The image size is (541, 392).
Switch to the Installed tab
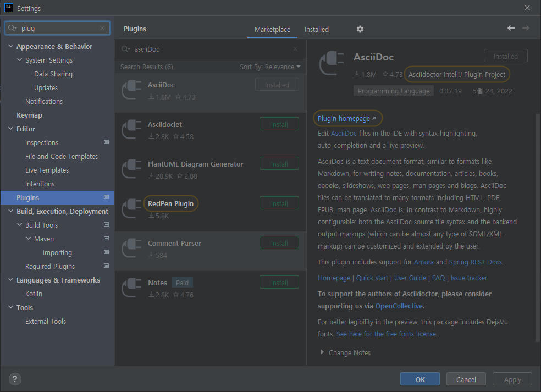tap(316, 30)
